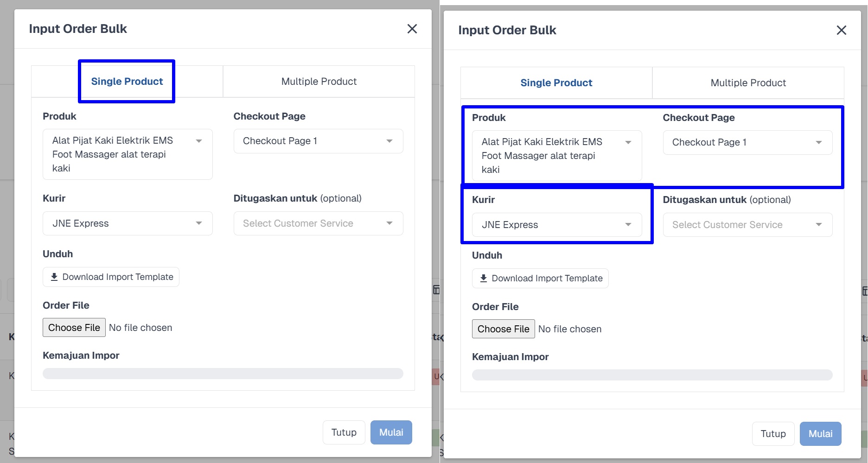
Task: Click Choose File button in right dialog
Action: pyautogui.click(x=504, y=329)
